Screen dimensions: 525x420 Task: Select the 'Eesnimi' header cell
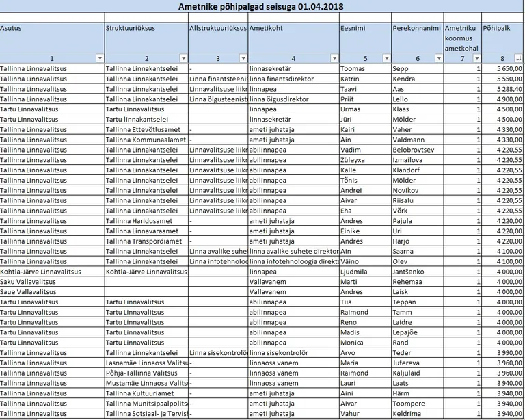coord(365,38)
